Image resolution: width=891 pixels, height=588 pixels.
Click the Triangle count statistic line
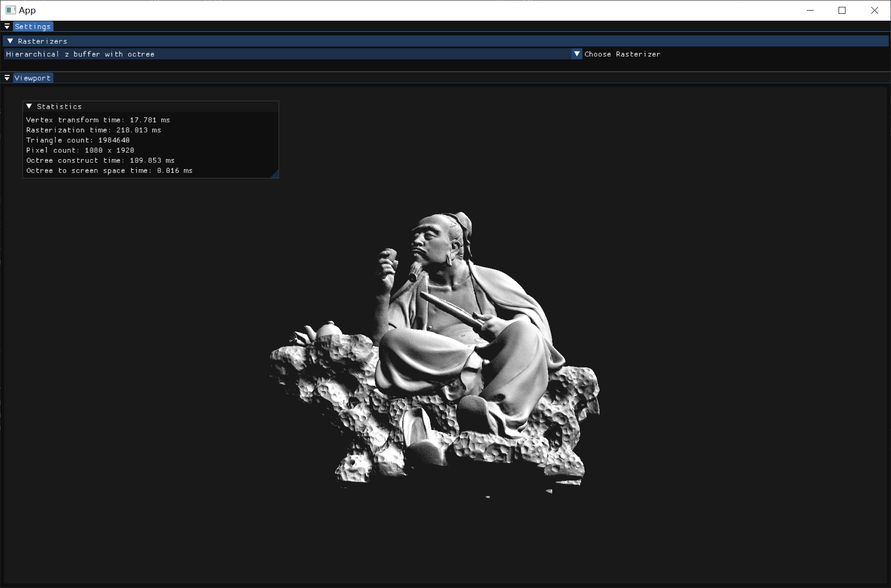[x=78, y=140]
